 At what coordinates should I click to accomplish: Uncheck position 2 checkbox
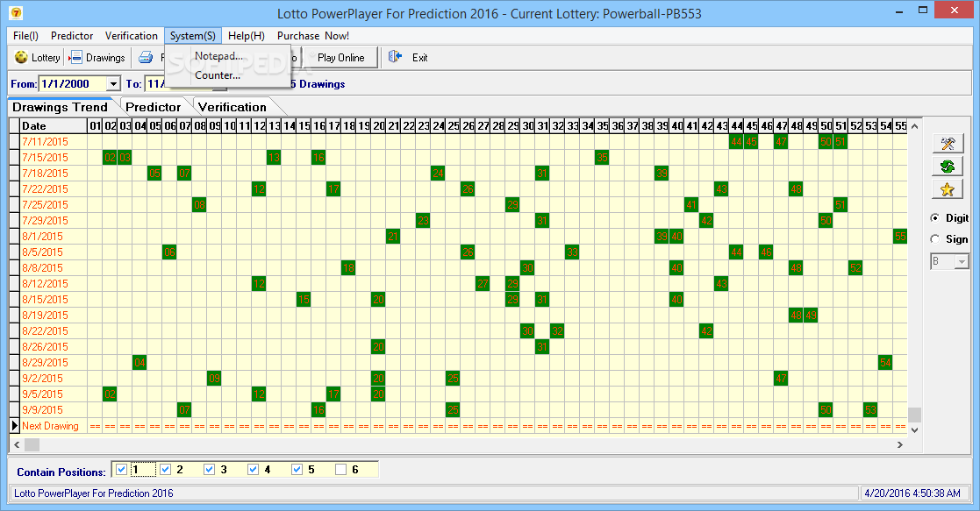point(166,469)
